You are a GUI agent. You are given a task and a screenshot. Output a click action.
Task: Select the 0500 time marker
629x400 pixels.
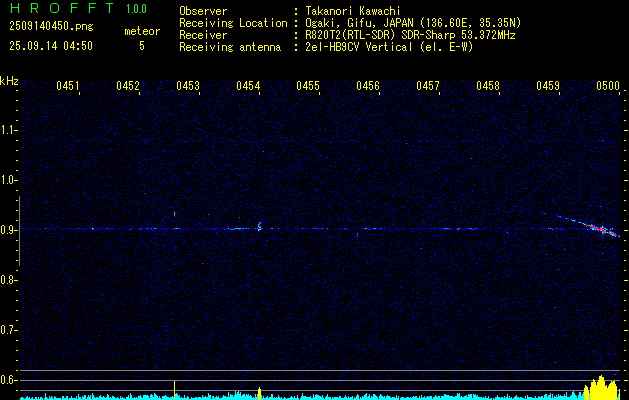[x=607, y=87]
